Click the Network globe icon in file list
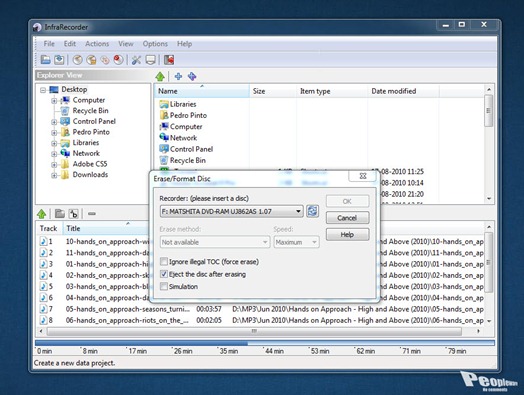The width and height of the screenshot is (524, 395). coord(164,138)
